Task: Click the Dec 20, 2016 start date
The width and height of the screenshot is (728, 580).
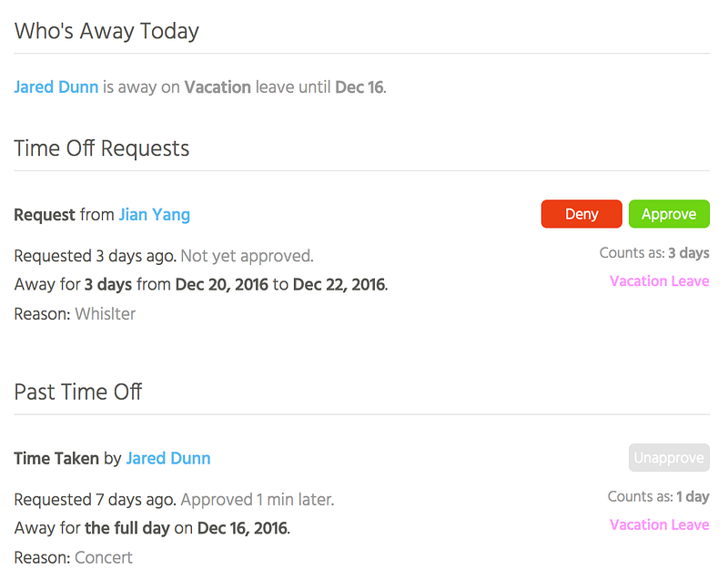Action: point(222,285)
